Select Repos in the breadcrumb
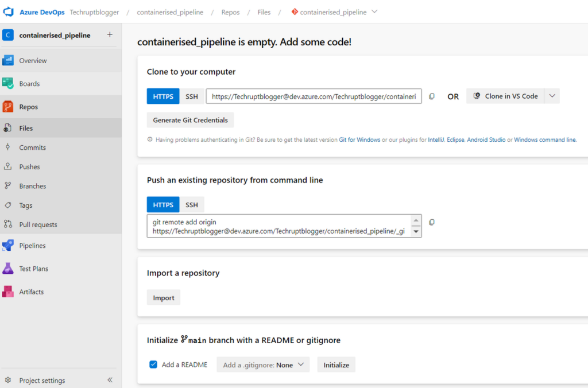 point(230,11)
